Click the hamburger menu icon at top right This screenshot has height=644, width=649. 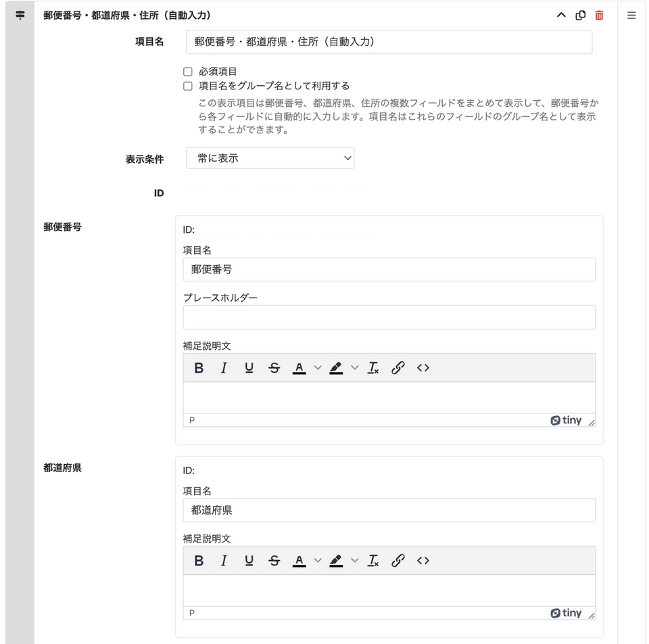[631, 16]
